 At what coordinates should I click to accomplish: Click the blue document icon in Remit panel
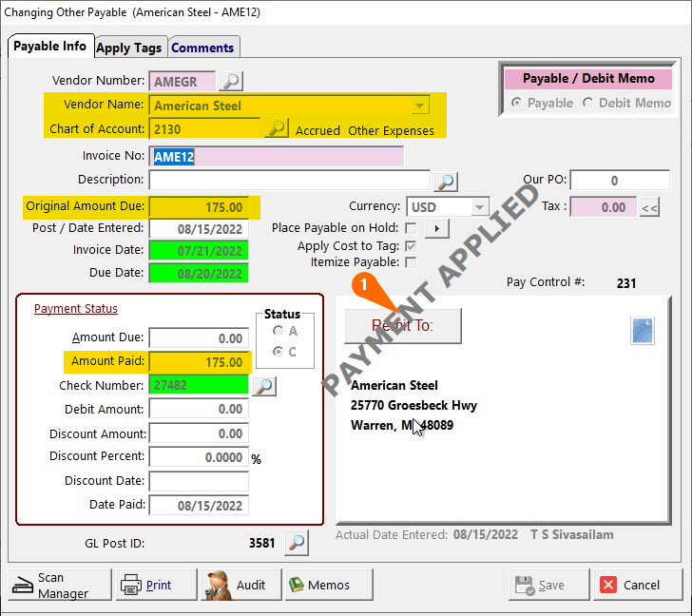point(644,330)
